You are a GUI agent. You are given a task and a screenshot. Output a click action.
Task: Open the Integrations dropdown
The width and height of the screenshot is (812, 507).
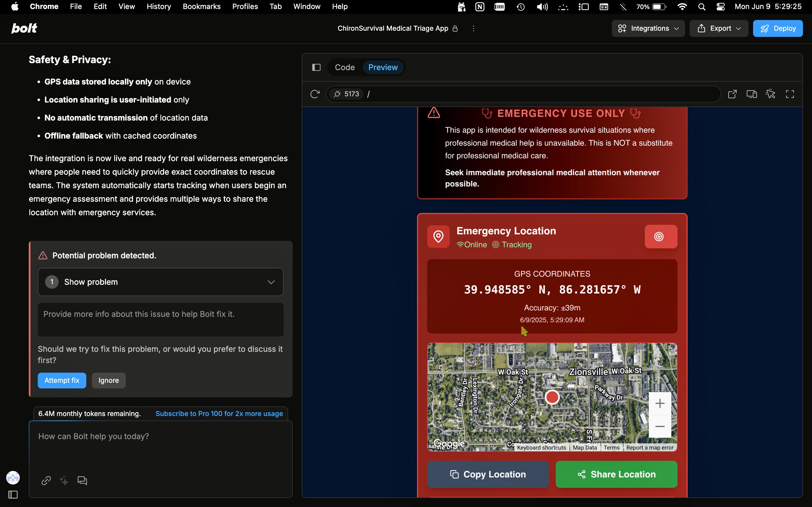point(648,28)
